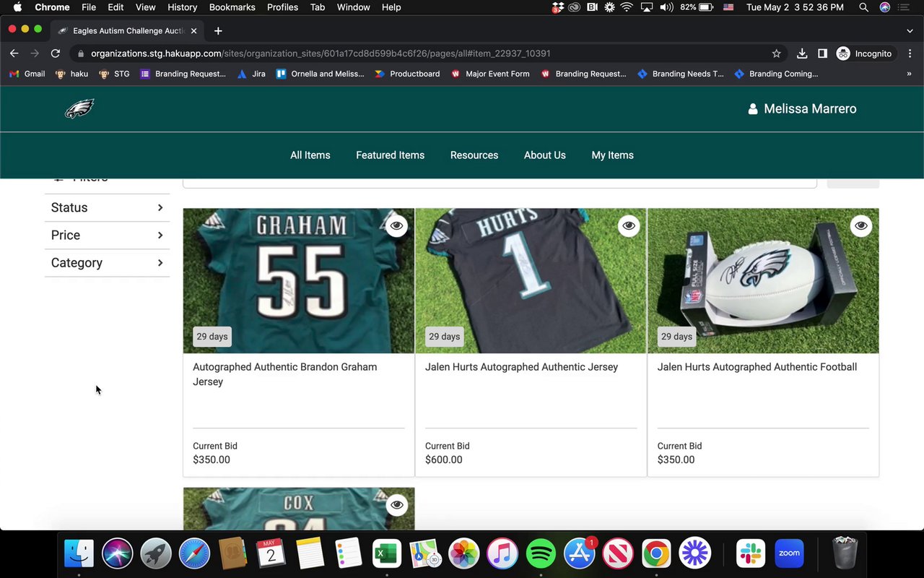Expand the Category filter
Image resolution: width=924 pixels, height=578 pixels.
107,263
